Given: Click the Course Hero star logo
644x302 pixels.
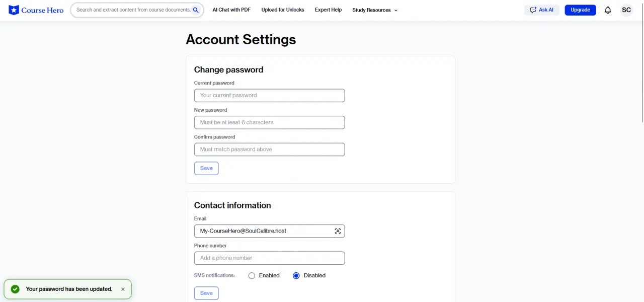Looking at the screenshot, I should 14,10.
